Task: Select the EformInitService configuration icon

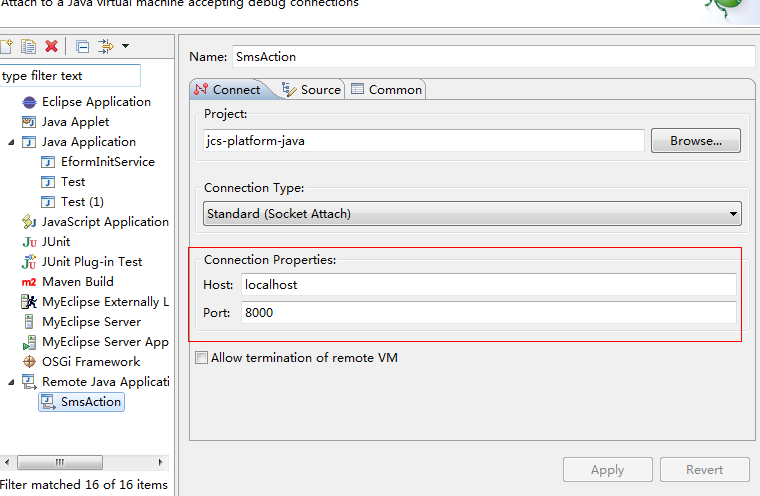Action: (x=48, y=162)
